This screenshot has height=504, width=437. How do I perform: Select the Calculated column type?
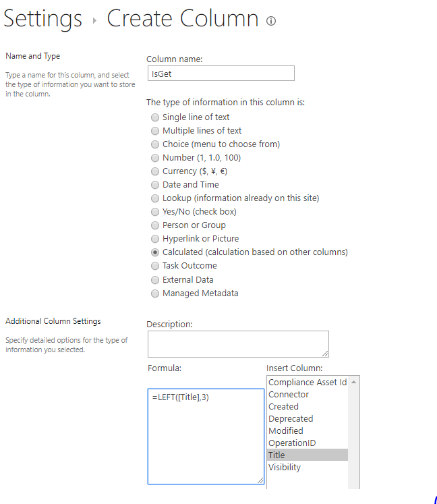[155, 252]
